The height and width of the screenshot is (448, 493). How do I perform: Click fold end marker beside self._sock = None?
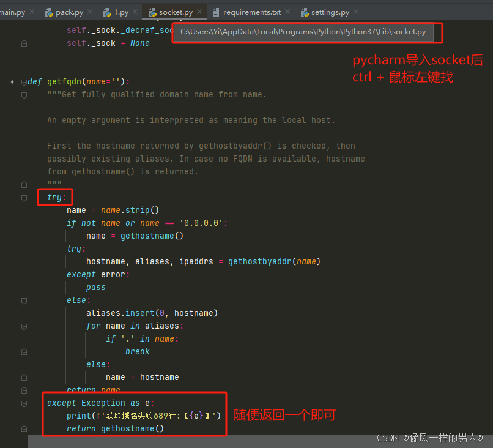[24, 43]
